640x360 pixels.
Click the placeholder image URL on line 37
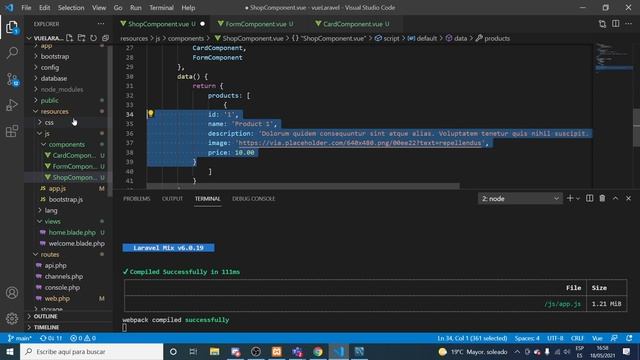click(360, 143)
